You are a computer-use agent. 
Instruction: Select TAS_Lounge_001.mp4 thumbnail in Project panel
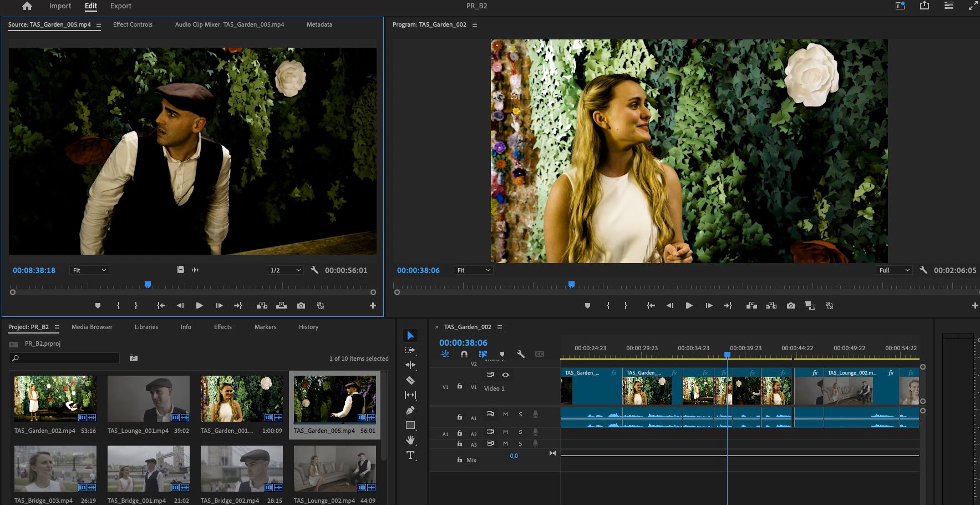148,398
